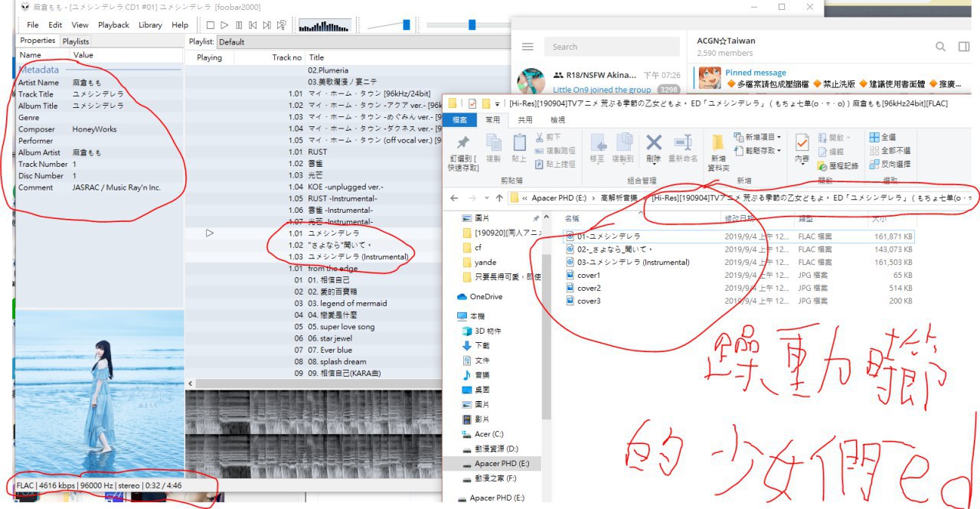The width and height of the screenshot is (980, 509).
Task: Switch to the 共用 ribbon tab in Explorer
Action: [525, 120]
